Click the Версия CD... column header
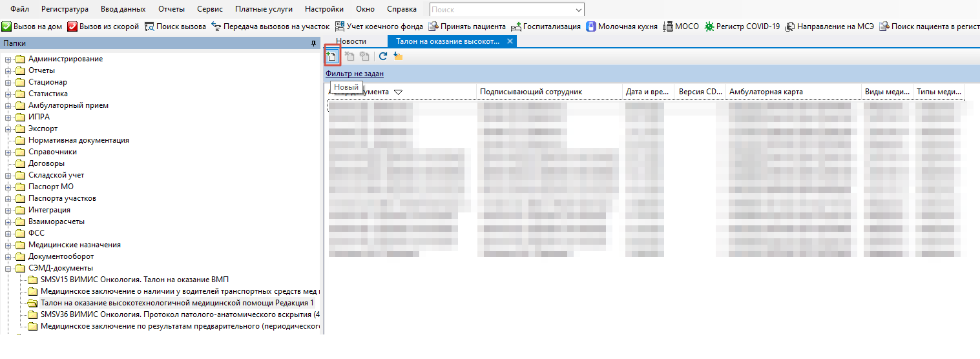Screen dimensions: 980x359 coord(700,92)
